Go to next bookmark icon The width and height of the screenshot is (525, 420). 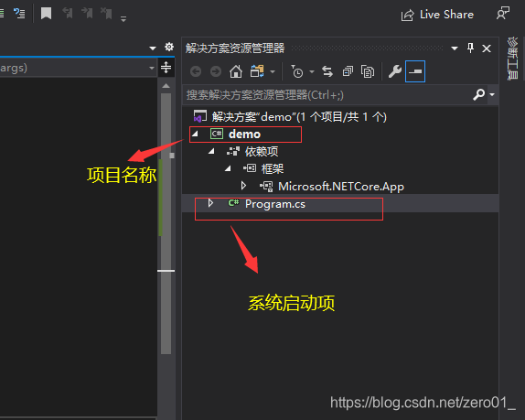(87, 13)
